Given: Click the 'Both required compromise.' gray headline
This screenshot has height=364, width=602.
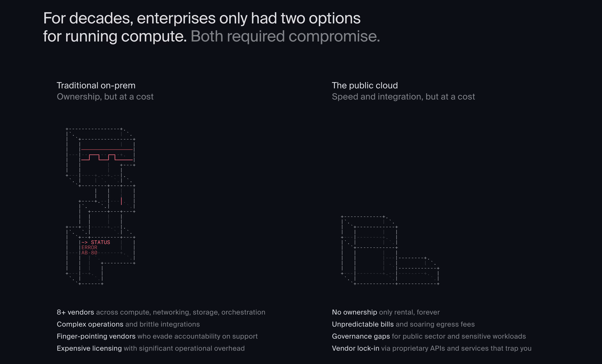Looking at the screenshot, I should [x=285, y=36].
